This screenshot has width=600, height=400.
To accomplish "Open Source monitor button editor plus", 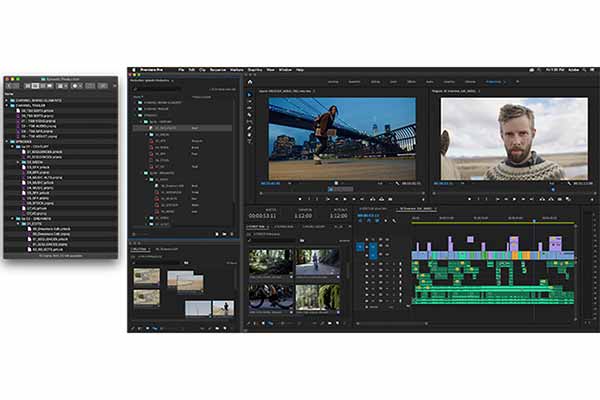I will click(x=423, y=199).
